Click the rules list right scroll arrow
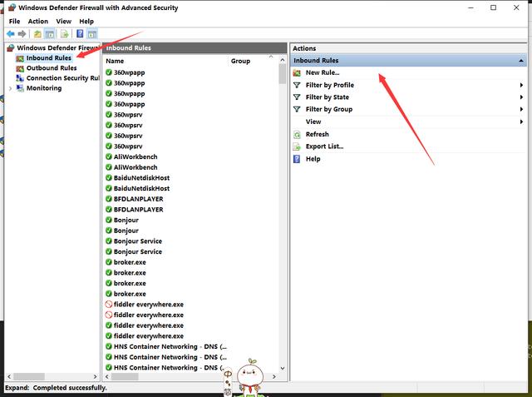Viewport: 532px width, 397px height. (x=274, y=377)
